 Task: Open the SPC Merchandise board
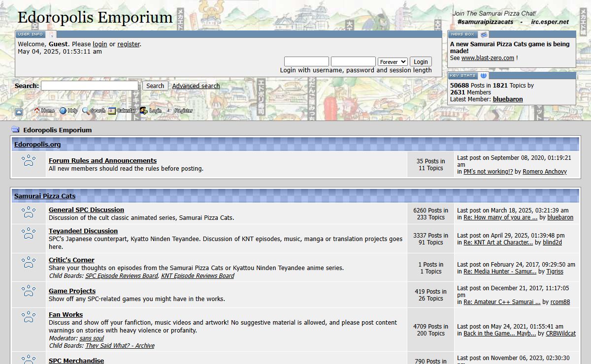click(x=76, y=361)
